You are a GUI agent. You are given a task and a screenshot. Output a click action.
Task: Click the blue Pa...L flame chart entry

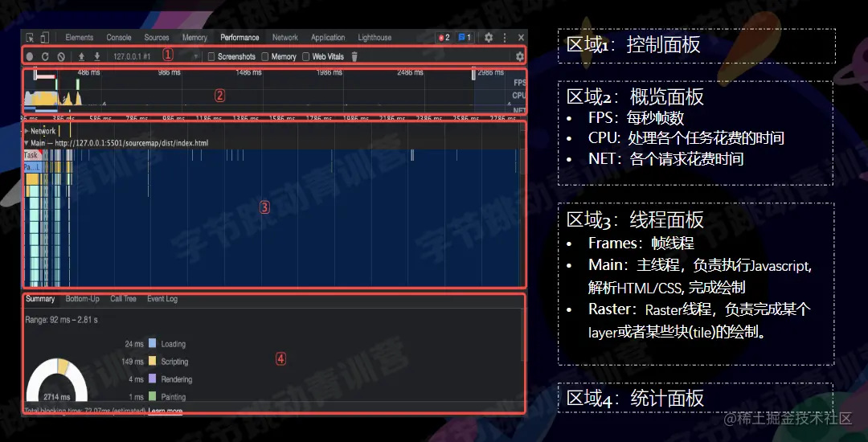(x=33, y=167)
